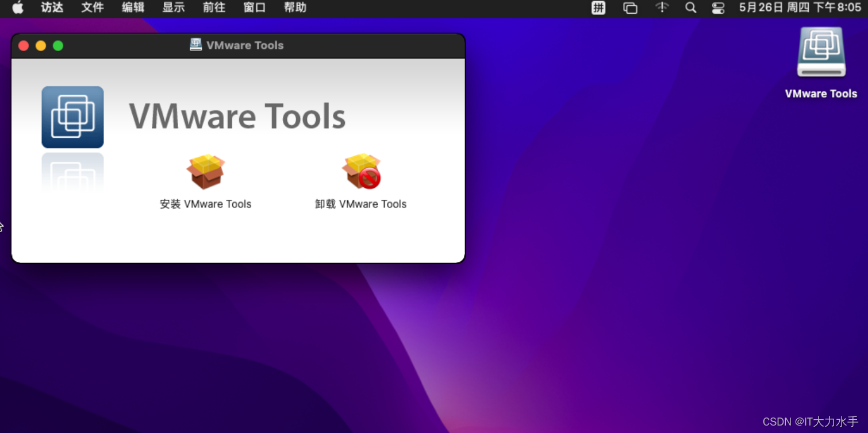The image size is (868, 433).
Task: Click the large VMware Tools logo in the window
Action: (72, 117)
